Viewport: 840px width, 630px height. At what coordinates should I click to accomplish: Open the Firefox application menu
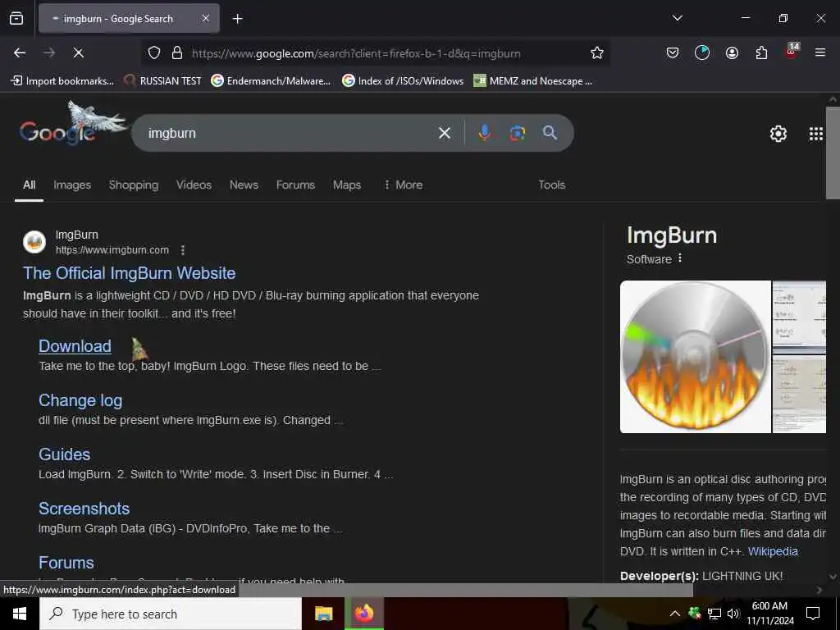pyautogui.click(x=819, y=52)
